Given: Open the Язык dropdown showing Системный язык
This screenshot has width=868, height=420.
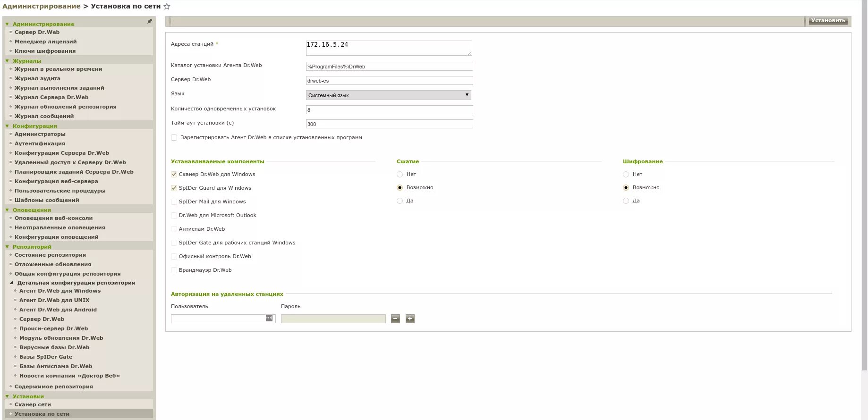Looking at the screenshot, I should pyautogui.click(x=389, y=95).
